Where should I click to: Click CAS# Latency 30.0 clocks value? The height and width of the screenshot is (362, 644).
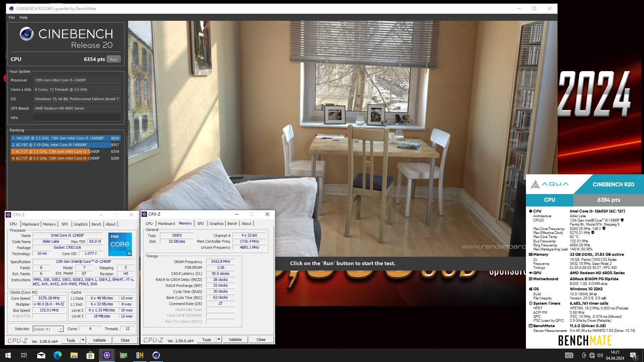point(220,274)
